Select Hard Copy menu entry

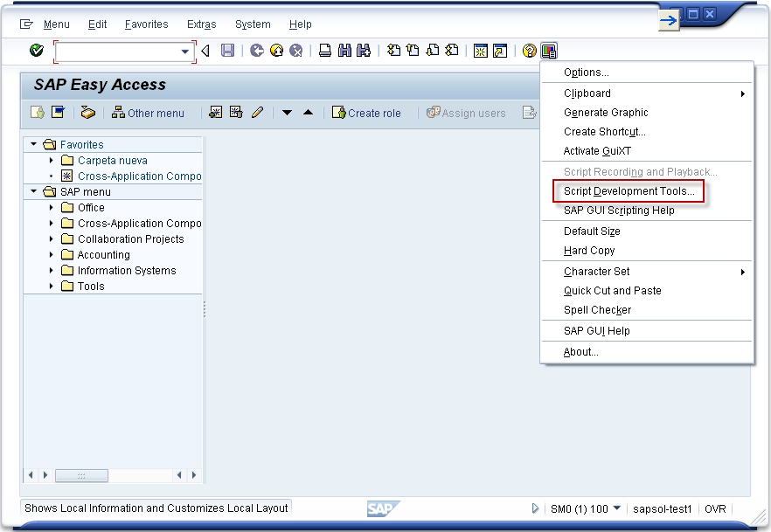click(647, 251)
